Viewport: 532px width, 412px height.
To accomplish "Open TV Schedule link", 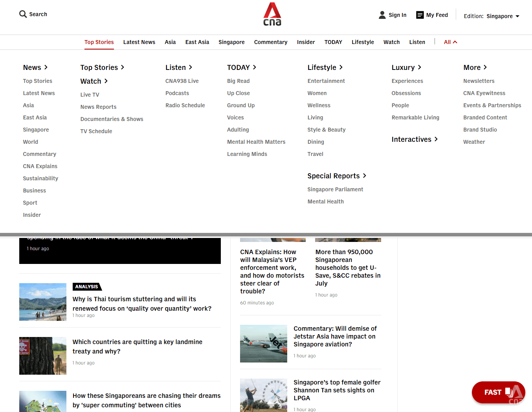I will click(x=96, y=131).
